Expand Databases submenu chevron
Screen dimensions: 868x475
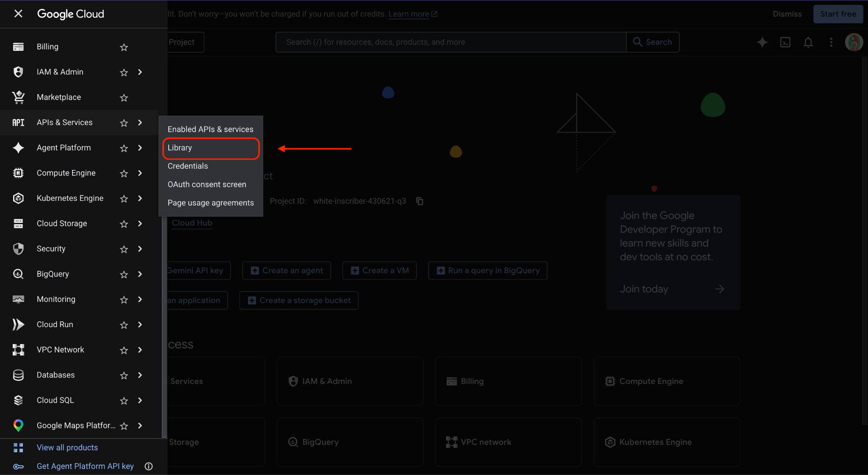(x=140, y=375)
